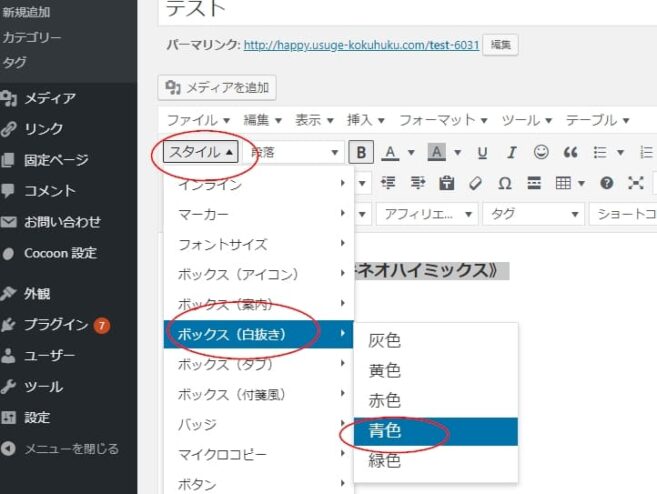Select 青色 from the submenu
This screenshot has height=494, width=657.
[x=385, y=431]
